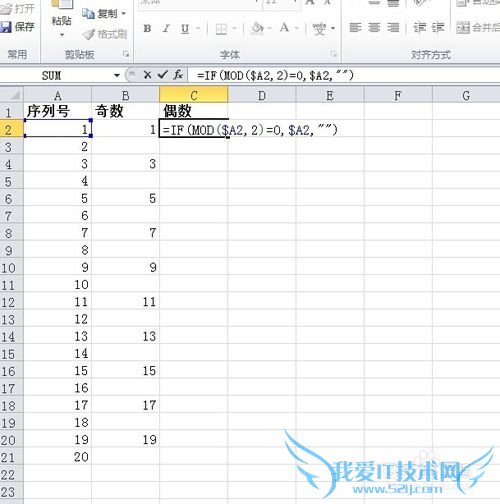The width and height of the screenshot is (500, 504).
Task: Click the 偶数 header cell
Action: tap(194, 111)
